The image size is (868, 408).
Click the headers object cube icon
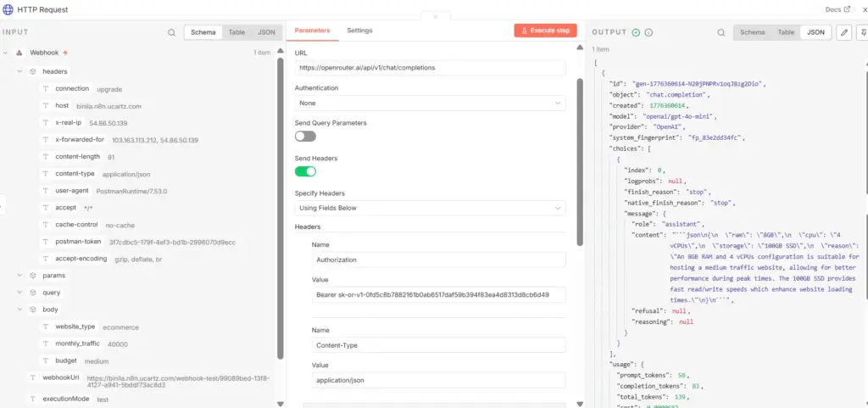click(33, 71)
